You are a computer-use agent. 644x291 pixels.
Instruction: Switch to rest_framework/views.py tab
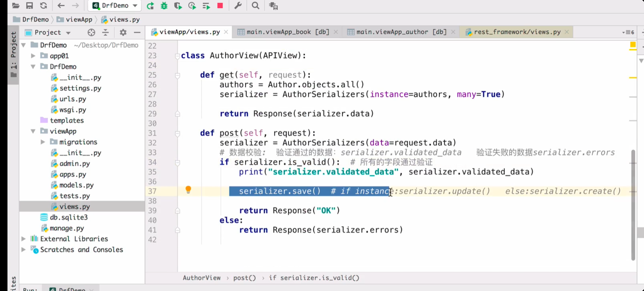tap(517, 32)
